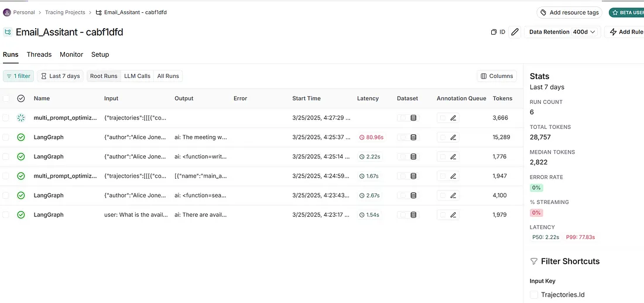644x303 pixels.
Task: Open the 1 filter menu
Action: point(19,76)
